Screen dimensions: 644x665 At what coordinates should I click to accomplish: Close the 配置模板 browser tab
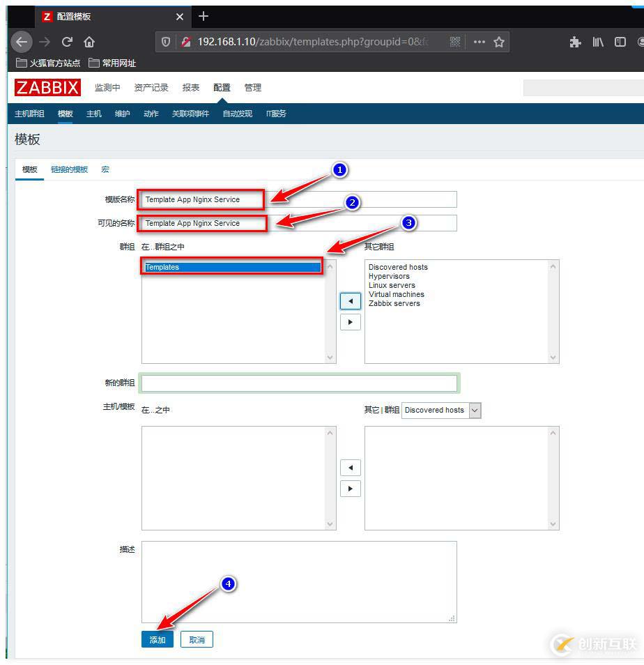[x=180, y=17]
